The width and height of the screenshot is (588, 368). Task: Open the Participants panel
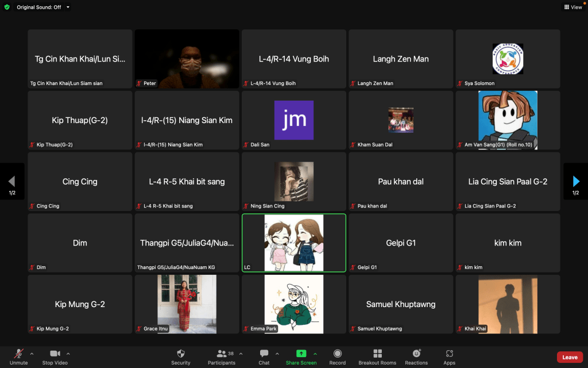pos(222,354)
